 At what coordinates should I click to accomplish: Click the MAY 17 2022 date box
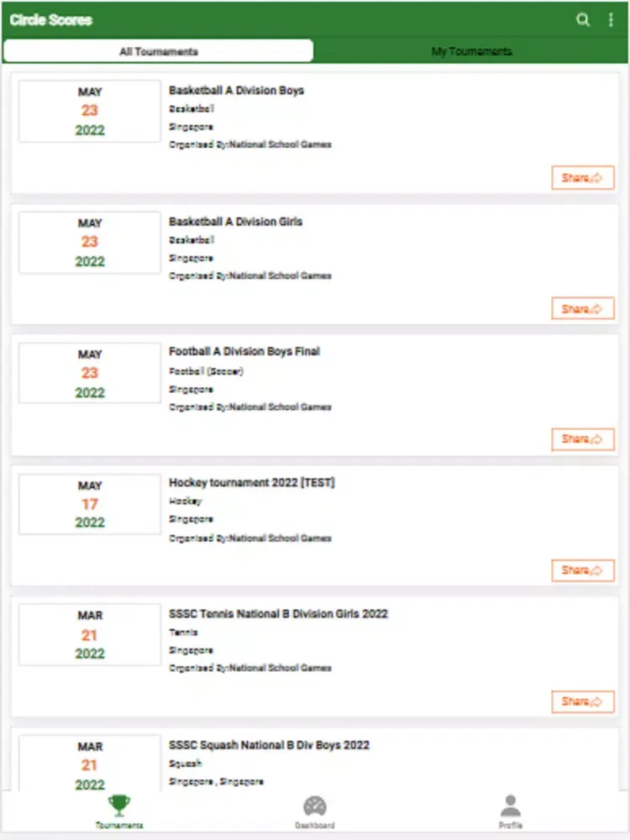90,504
